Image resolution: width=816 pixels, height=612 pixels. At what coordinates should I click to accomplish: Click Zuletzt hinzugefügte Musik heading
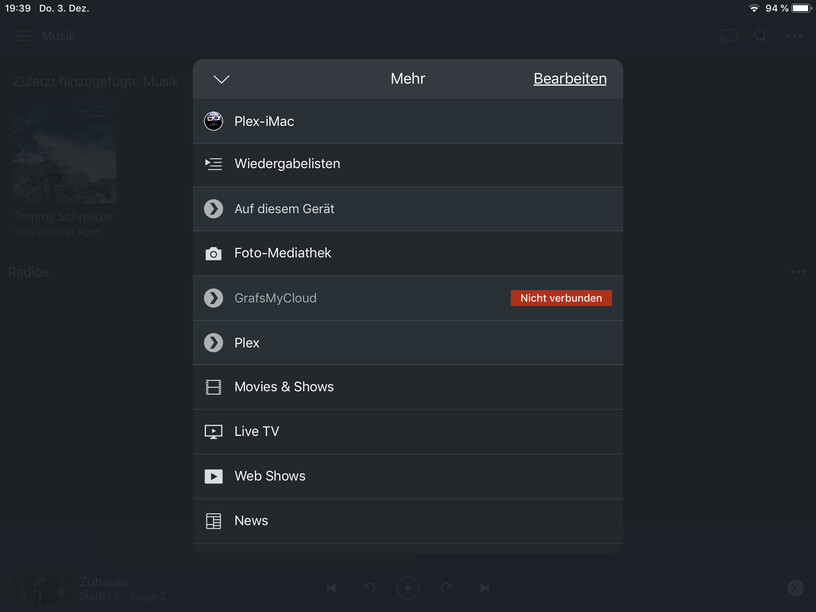(x=96, y=82)
